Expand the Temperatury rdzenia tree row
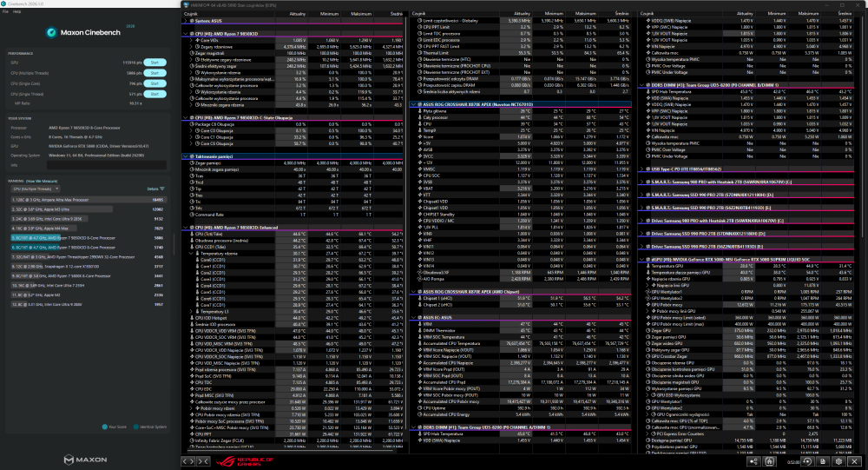868x470 pixels. (x=192, y=254)
